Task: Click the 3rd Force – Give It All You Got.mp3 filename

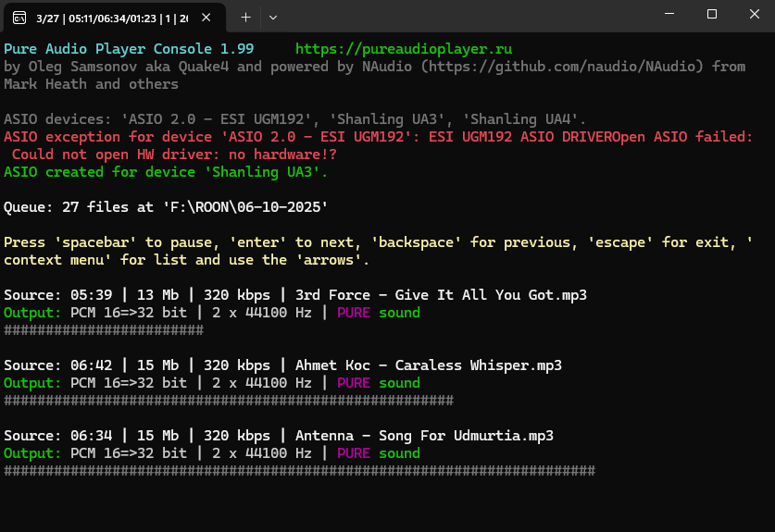Action: pos(441,295)
